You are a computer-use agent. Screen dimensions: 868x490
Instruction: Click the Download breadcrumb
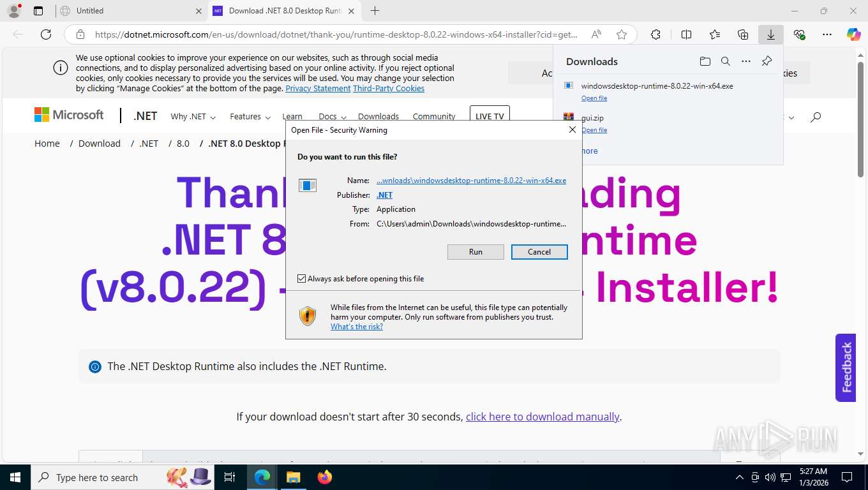[x=100, y=144]
